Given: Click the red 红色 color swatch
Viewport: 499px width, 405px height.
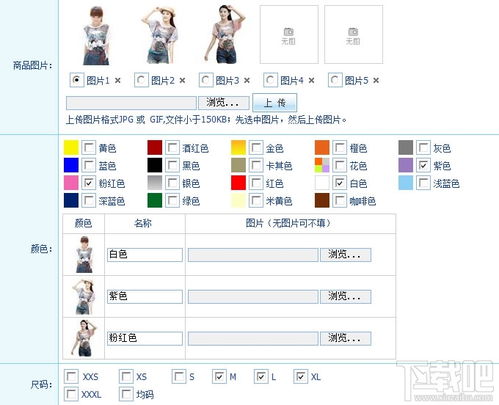Looking at the screenshot, I should tap(238, 183).
